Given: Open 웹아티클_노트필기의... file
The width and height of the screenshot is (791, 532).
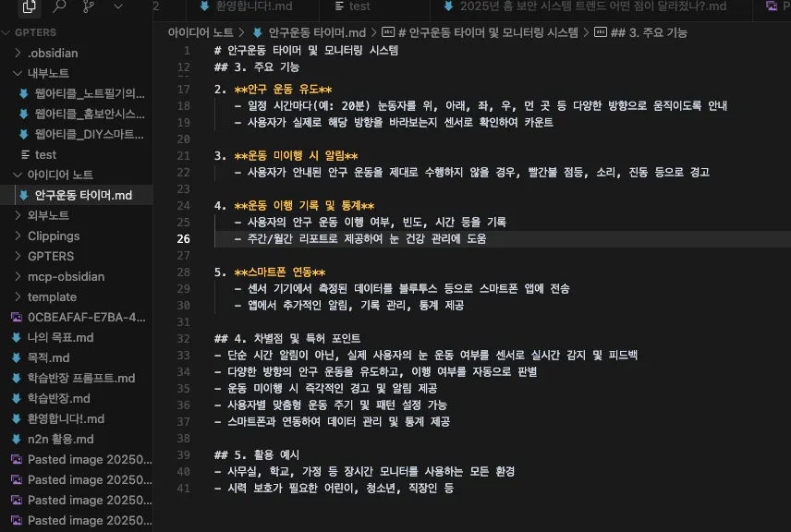Looking at the screenshot, I should click(90, 93).
